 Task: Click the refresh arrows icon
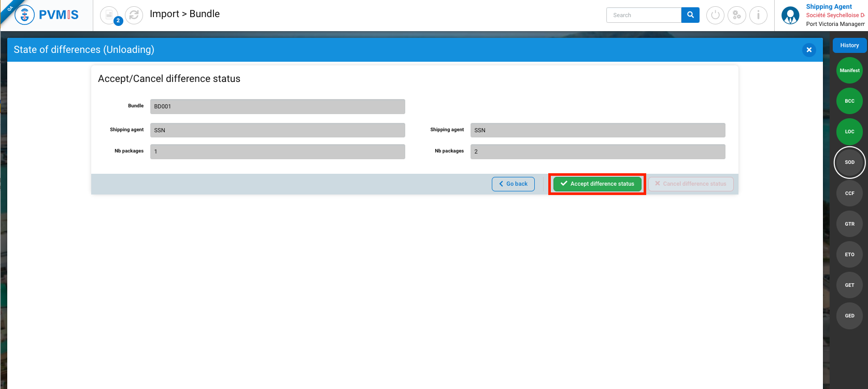coord(134,15)
